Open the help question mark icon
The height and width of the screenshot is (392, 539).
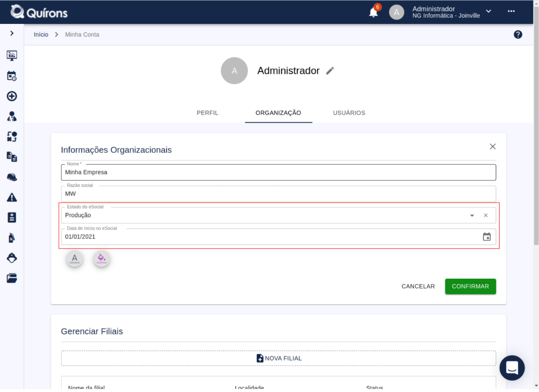pos(518,34)
